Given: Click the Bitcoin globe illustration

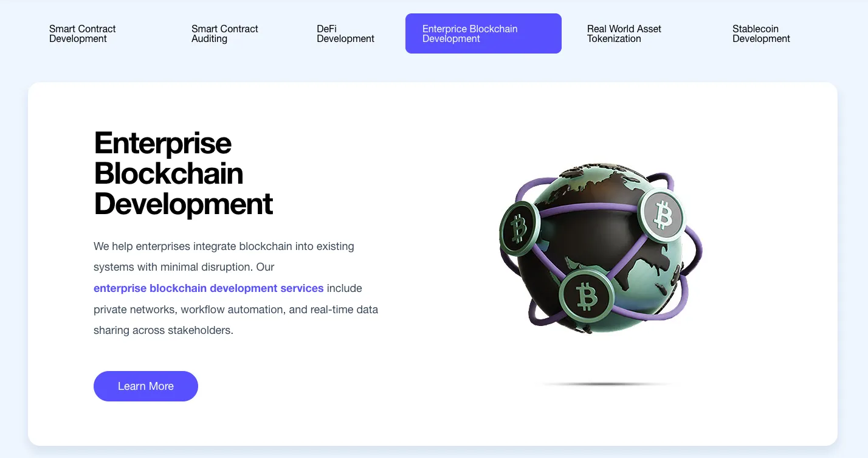Looking at the screenshot, I should pyautogui.click(x=601, y=248).
